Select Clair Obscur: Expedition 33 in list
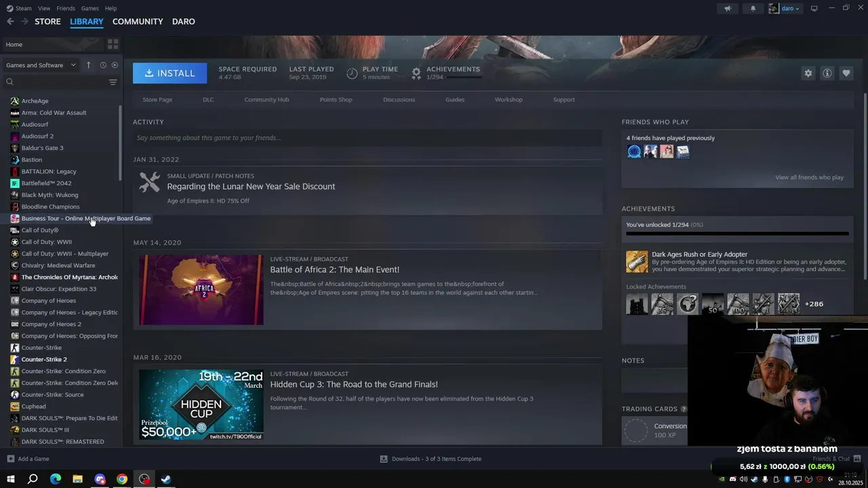Image resolution: width=868 pixels, height=488 pixels. point(59,289)
